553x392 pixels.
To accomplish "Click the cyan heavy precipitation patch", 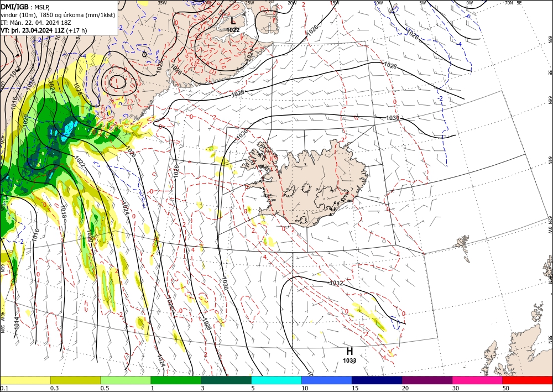I will pos(69,130).
